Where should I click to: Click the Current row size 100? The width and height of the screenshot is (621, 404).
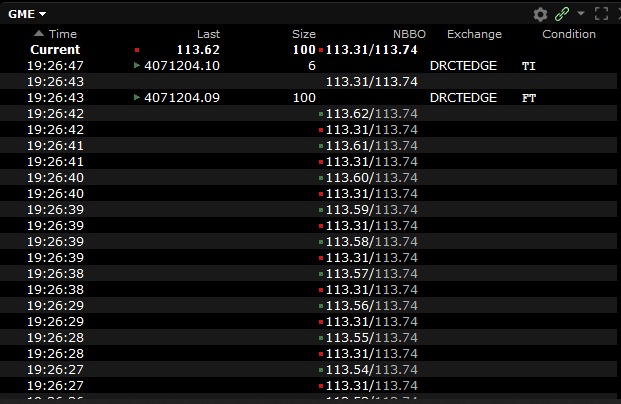[x=304, y=50]
